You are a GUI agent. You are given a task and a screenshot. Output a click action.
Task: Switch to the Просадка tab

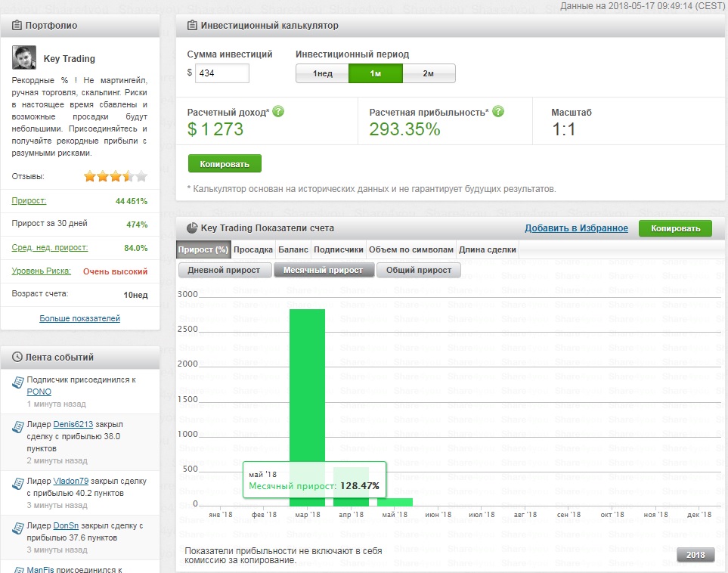coord(253,249)
